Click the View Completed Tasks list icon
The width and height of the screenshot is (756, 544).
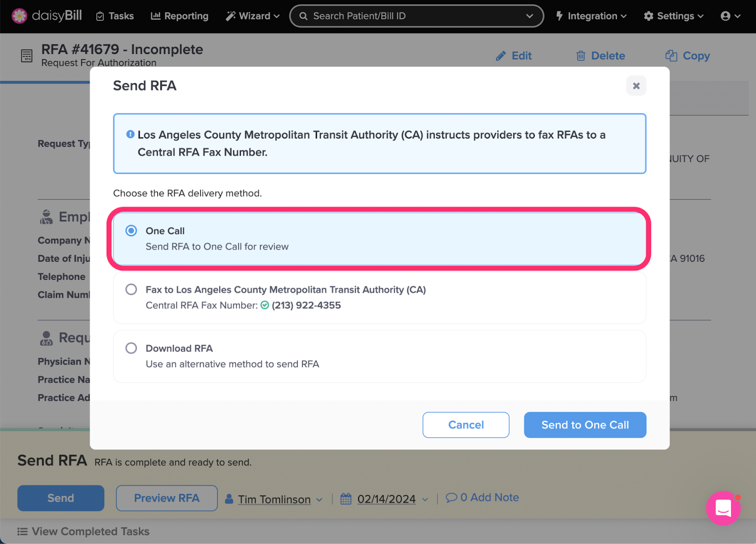coord(22,532)
